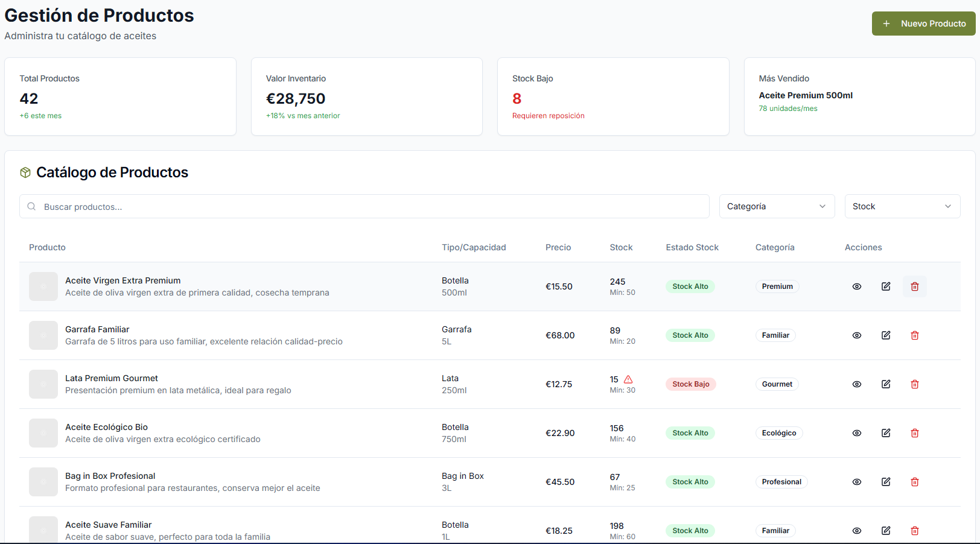This screenshot has height=544, width=980.
Task: Click the Stock Bajo status pill
Action: coord(690,384)
